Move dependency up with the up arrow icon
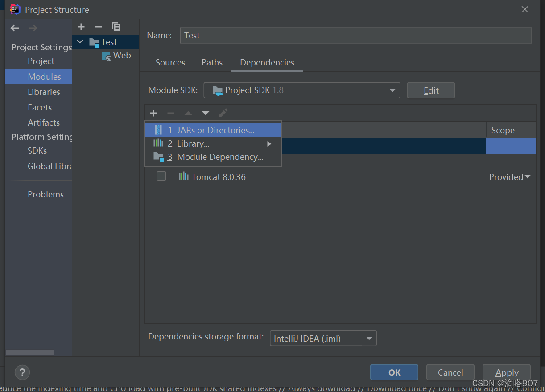Image resolution: width=545 pixels, height=392 pixels. [188, 113]
